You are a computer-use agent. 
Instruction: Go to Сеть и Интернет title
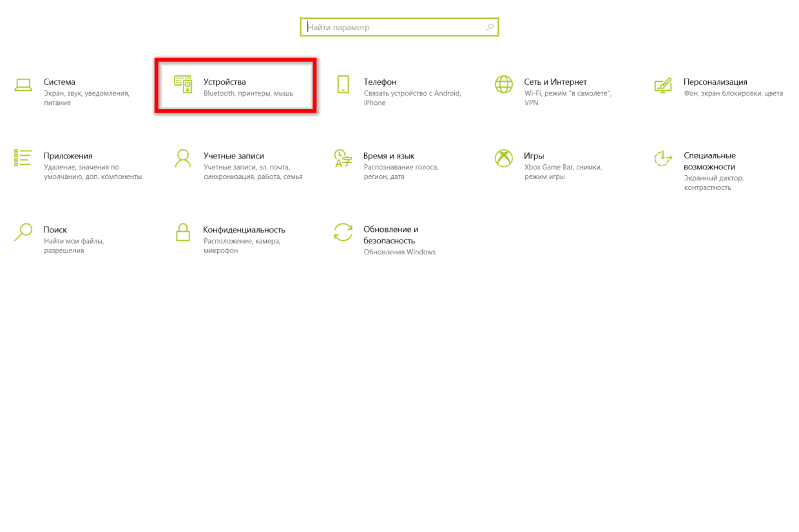coord(555,82)
